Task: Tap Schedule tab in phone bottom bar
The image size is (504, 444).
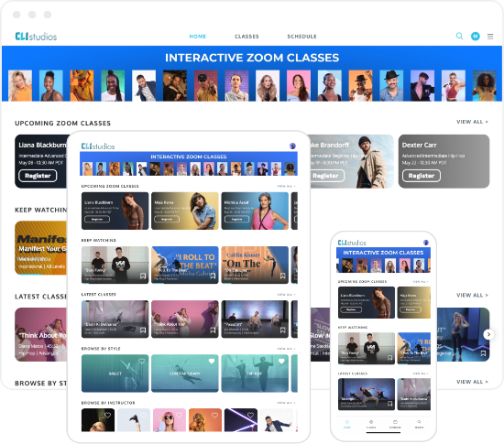Action: (395, 424)
